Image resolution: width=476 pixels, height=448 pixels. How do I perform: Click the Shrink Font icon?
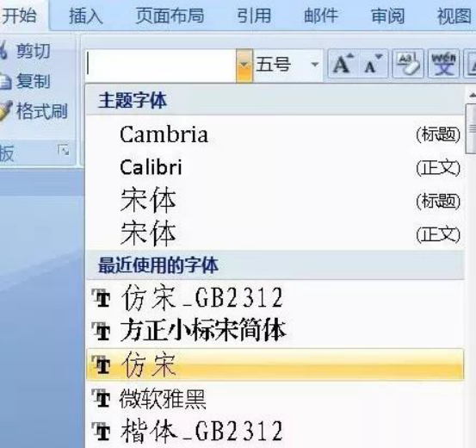(373, 64)
